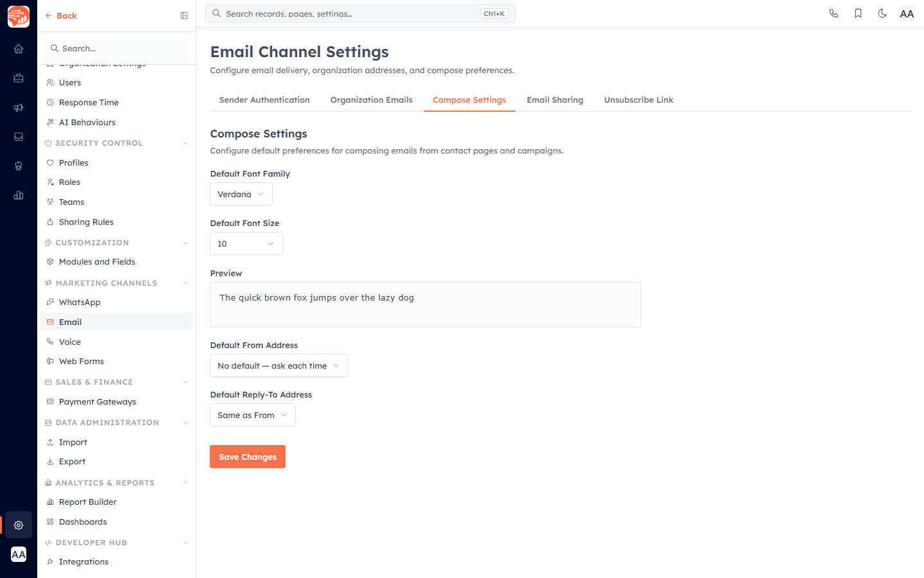Collapse the Marketing Channels section

coord(116,283)
